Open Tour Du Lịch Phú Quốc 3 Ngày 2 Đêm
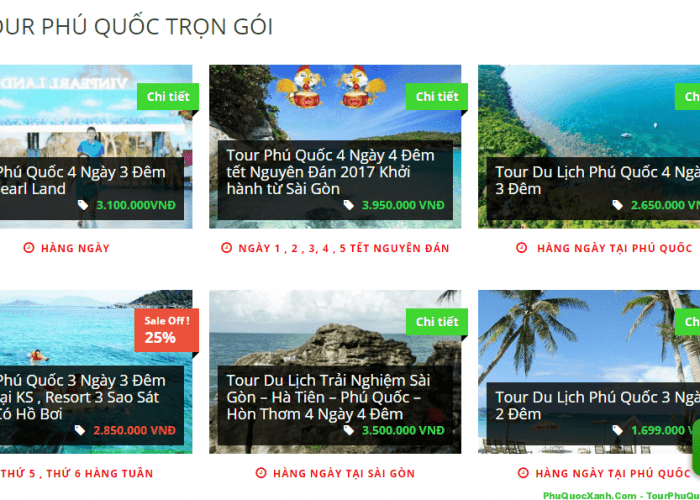 point(597,405)
